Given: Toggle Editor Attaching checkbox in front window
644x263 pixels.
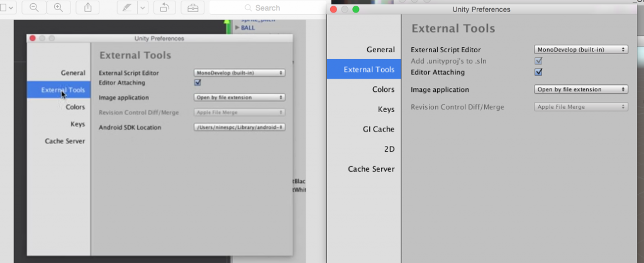Looking at the screenshot, I should [538, 72].
